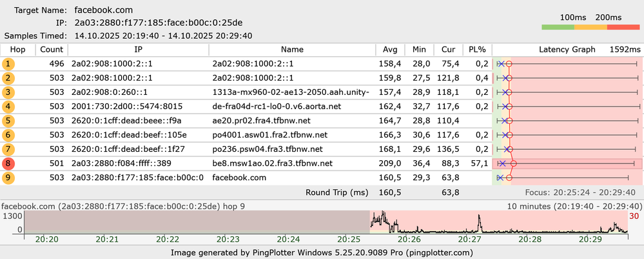Select the be8.msw1ao.02.fra3.tfbnw.net row name
The height and width of the screenshot is (259, 644).
(x=273, y=163)
